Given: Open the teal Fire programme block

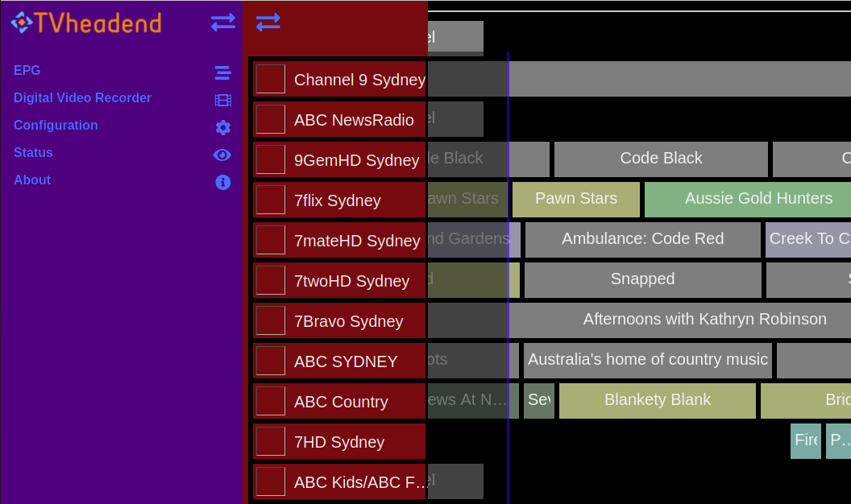Looking at the screenshot, I should click(x=806, y=441).
